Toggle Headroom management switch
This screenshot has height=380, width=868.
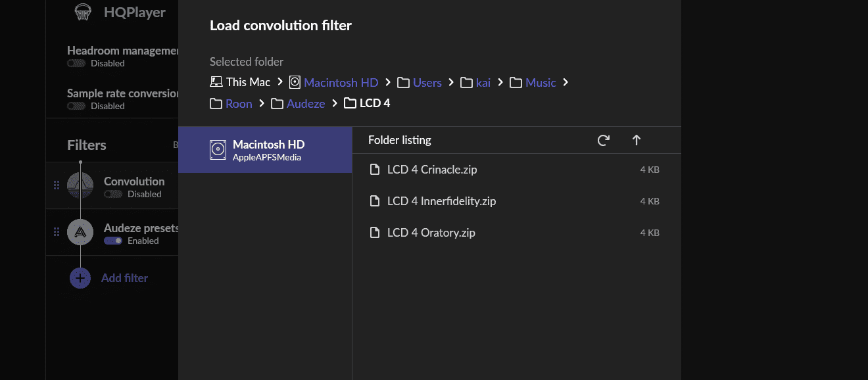76,64
